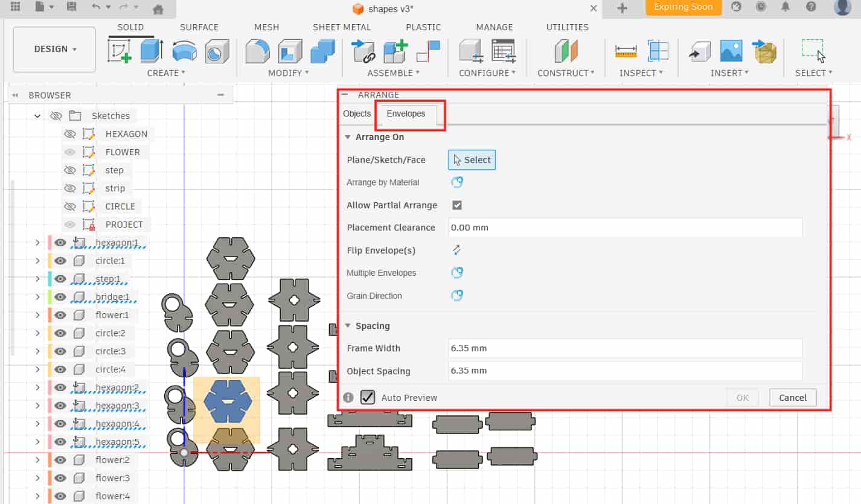Screen dimensions: 861x504
Task: Open the DESIGN workspace dropdown
Action: point(55,49)
